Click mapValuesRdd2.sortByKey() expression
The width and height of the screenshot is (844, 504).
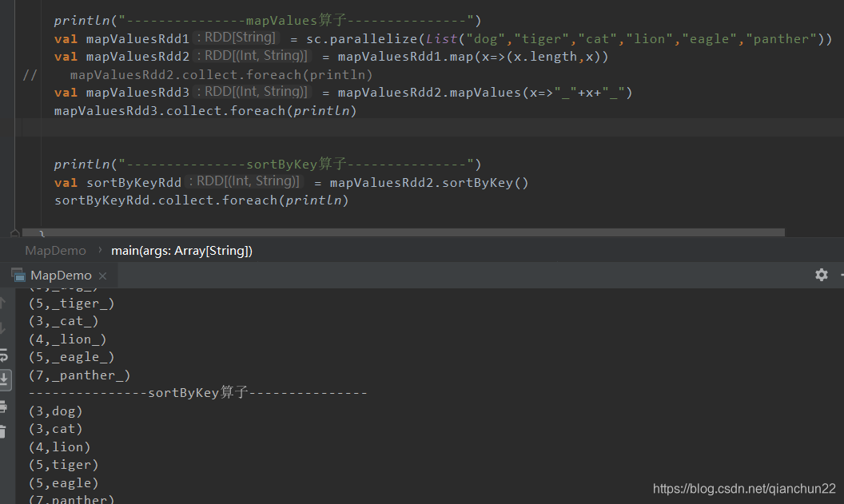(429, 183)
